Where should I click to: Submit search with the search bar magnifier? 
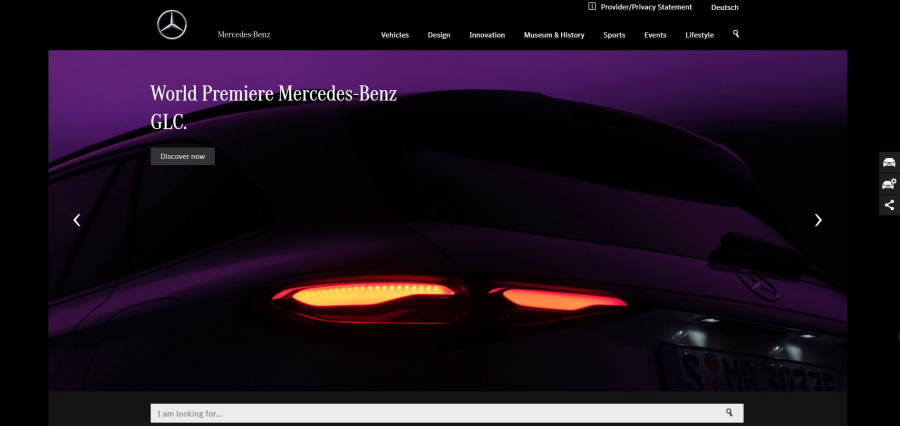(729, 413)
